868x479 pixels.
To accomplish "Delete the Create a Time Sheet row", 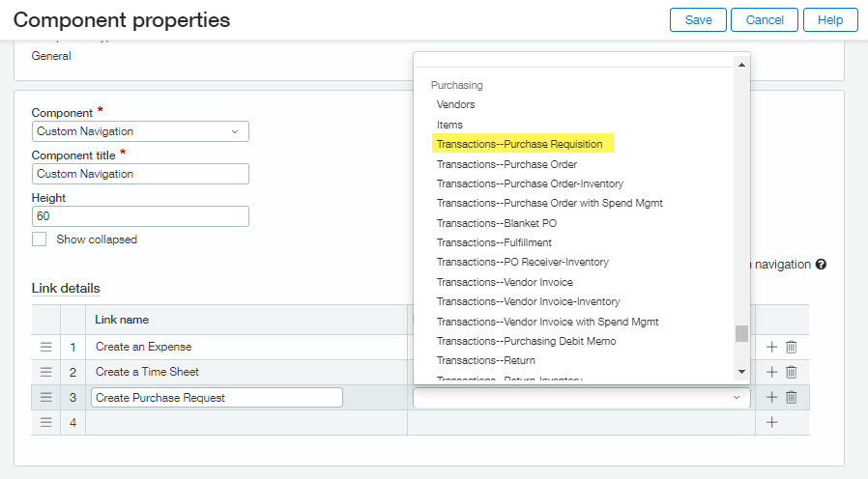I will [x=791, y=372].
